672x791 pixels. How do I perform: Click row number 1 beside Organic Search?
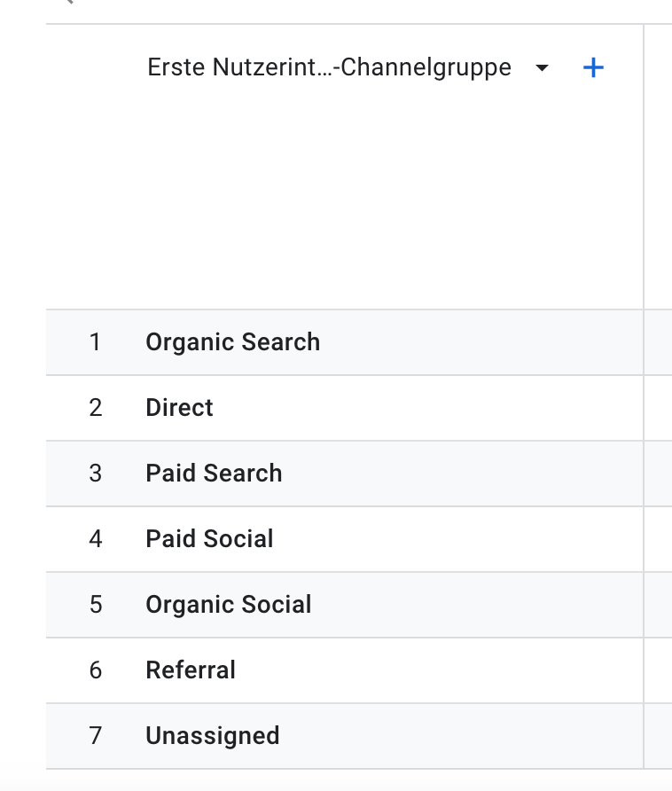95,342
